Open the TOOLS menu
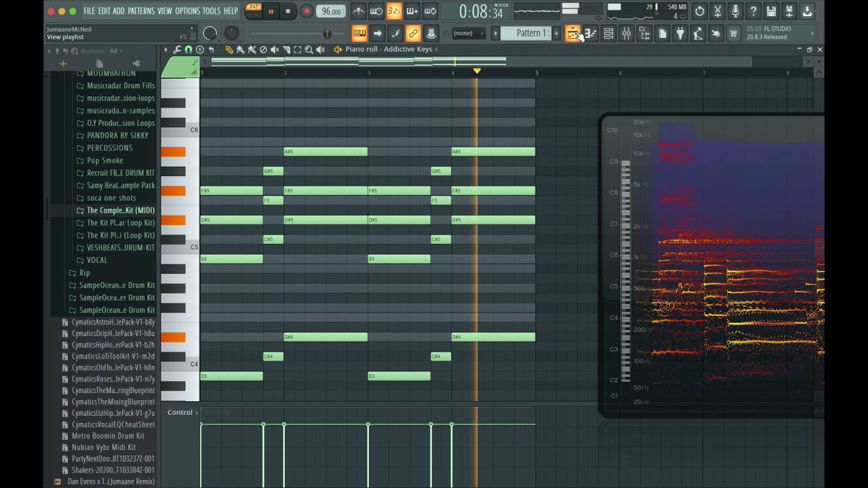Screen dimensions: 868x488 tap(212, 12)
